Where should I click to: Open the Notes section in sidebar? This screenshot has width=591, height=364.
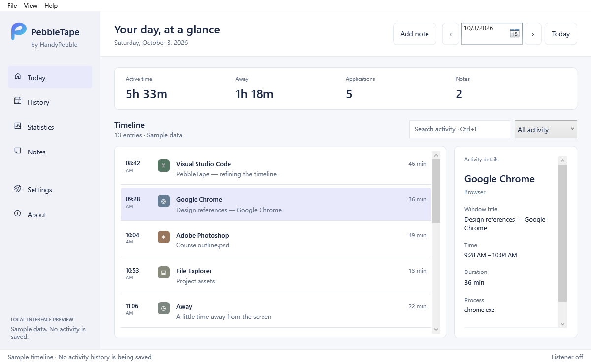50,152
